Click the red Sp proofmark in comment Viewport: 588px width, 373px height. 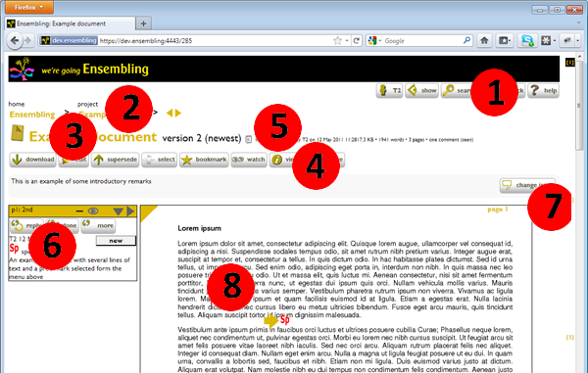[14, 249]
